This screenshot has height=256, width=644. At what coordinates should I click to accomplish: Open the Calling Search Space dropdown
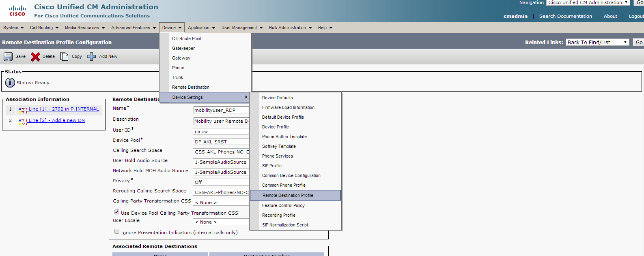(x=221, y=152)
